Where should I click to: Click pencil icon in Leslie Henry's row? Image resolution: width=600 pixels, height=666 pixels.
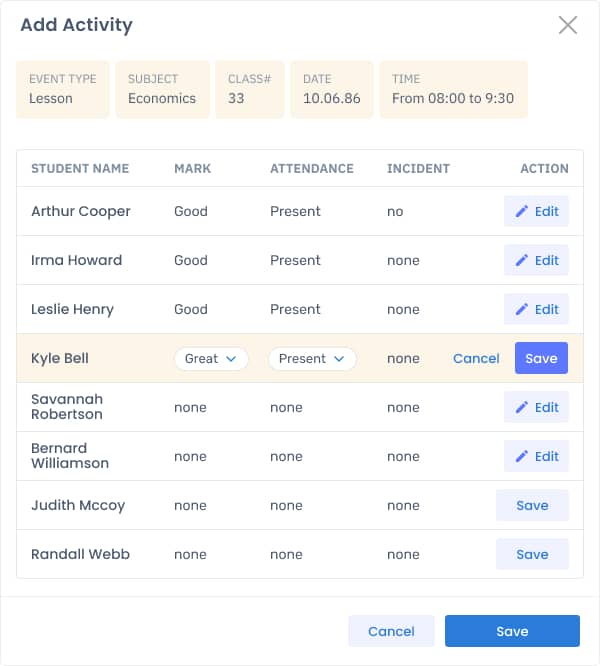(x=521, y=309)
